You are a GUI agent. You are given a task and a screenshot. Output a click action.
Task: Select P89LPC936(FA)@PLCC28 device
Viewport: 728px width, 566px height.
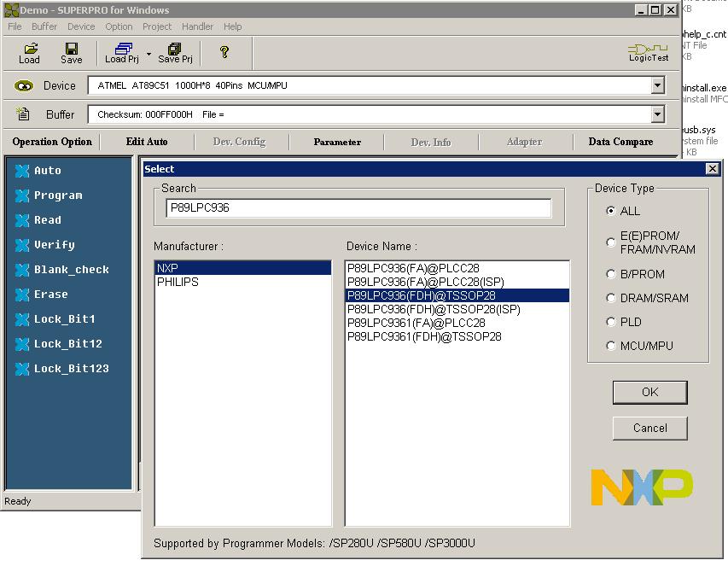tap(457, 268)
